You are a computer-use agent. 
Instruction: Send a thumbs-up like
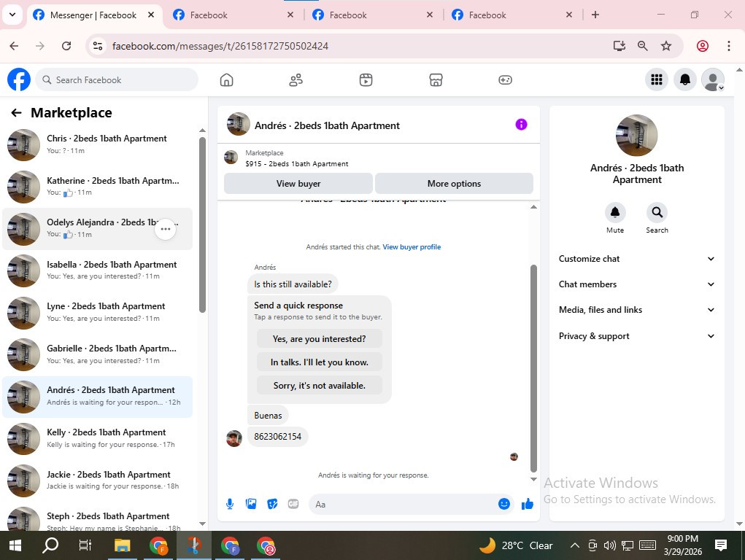528,504
